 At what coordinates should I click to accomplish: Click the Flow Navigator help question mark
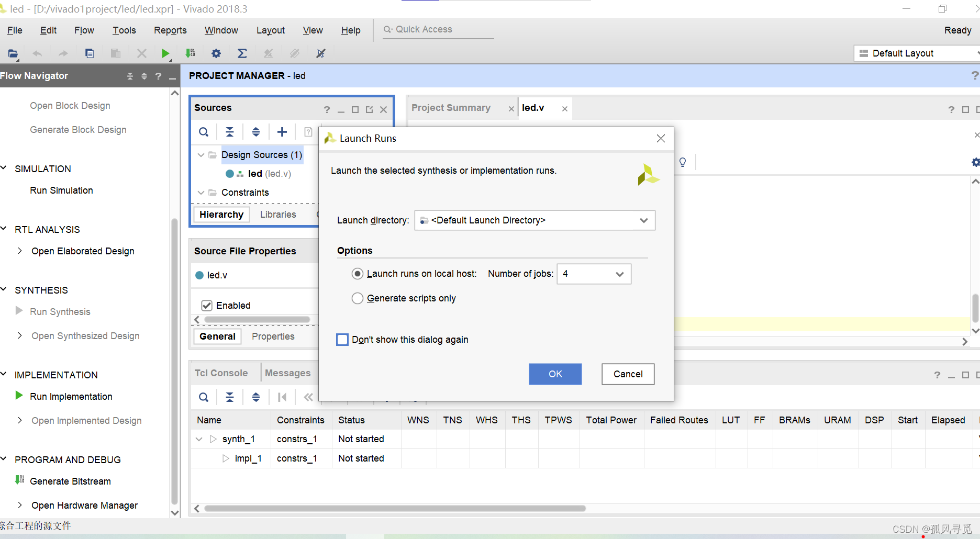(158, 76)
